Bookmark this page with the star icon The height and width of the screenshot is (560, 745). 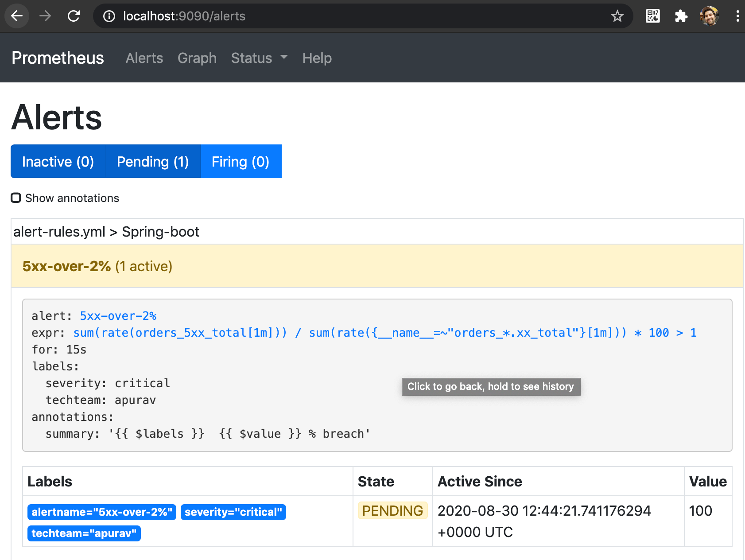coord(617,16)
